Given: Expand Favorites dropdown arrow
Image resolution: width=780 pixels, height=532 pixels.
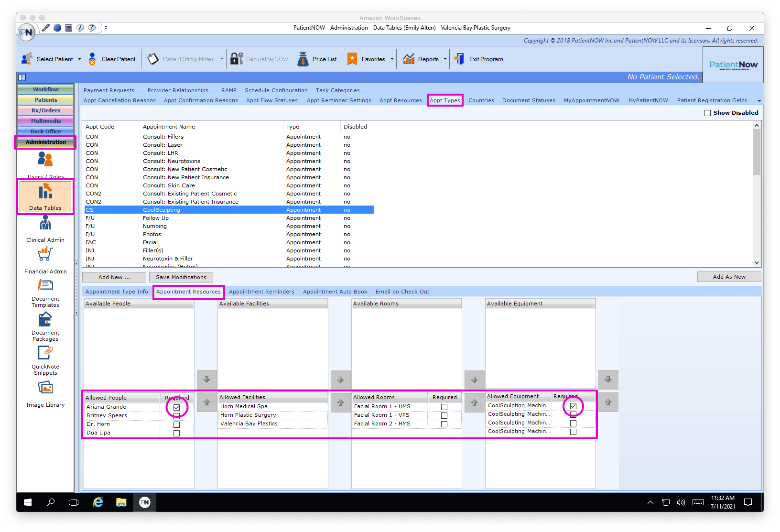Looking at the screenshot, I should 392,59.
